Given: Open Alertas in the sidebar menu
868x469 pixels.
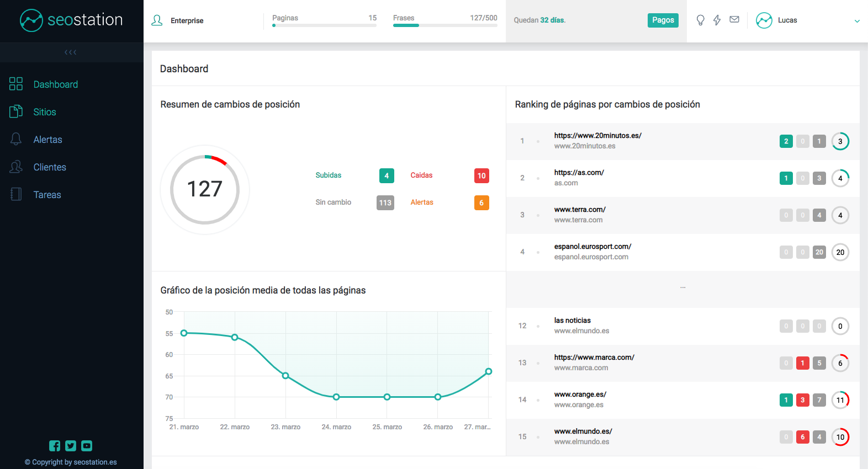Looking at the screenshot, I should tap(47, 140).
